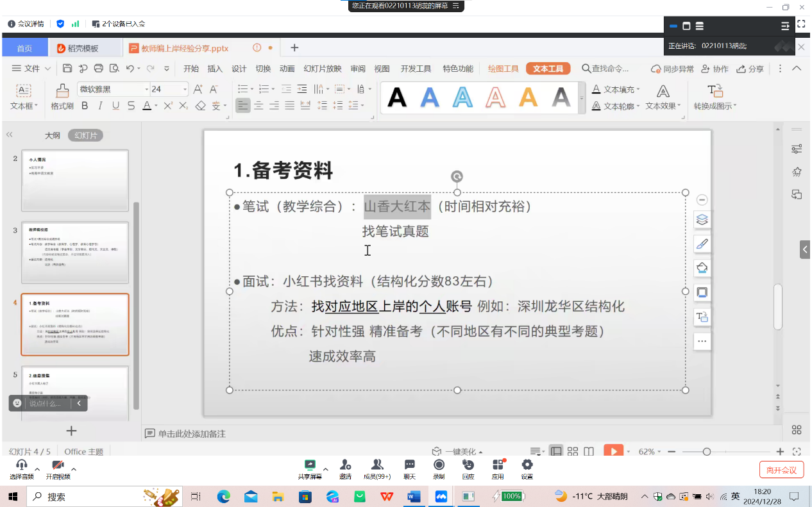Viewport: 812px width, 507px height.
Task: Click the Chat (聊天) icon in meeting bar
Action: pyautogui.click(x=409, y=469)
